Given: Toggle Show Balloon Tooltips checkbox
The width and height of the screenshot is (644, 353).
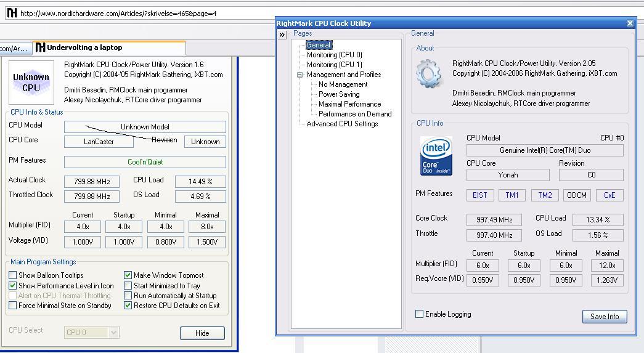Looking at the screenshot, I should pos(13,275).
